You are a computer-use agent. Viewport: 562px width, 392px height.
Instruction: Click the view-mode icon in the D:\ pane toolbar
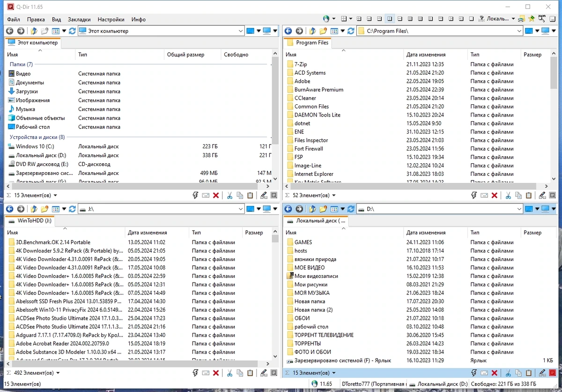tap(334, 209)
